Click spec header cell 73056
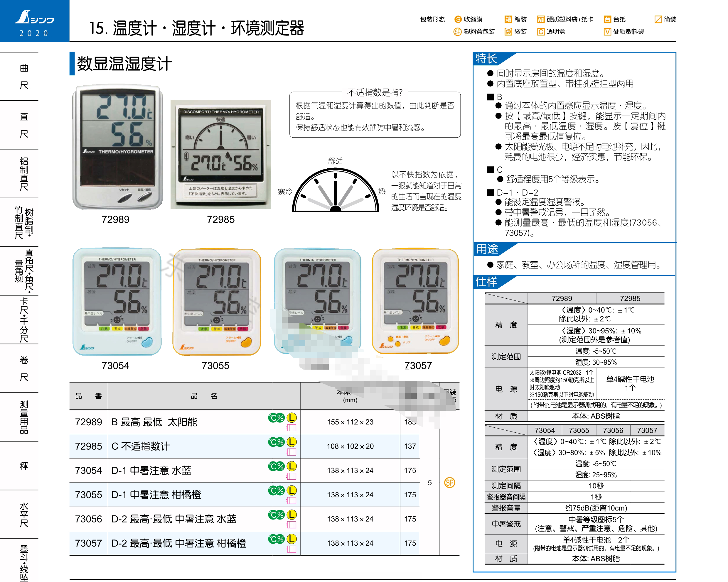 613,430
